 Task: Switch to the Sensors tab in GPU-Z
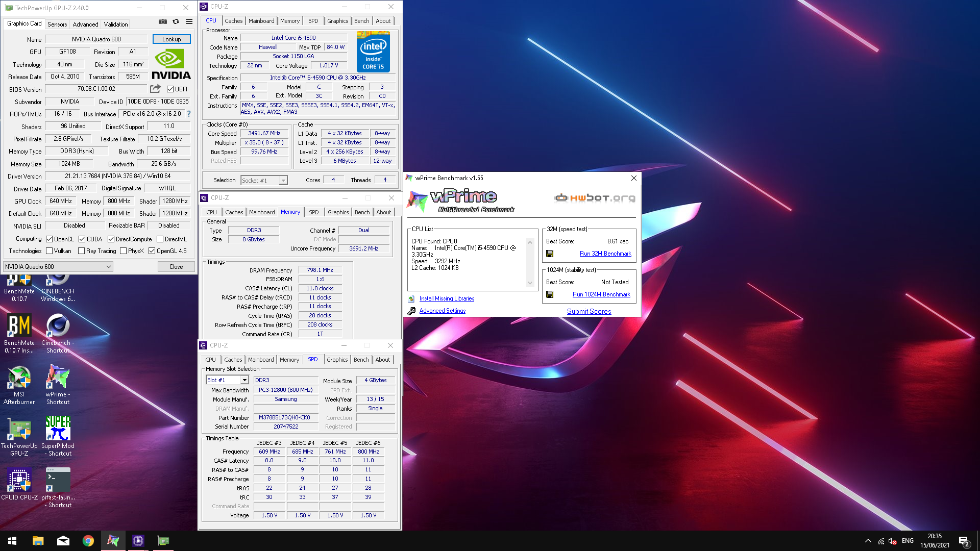[x=57, y=24]
